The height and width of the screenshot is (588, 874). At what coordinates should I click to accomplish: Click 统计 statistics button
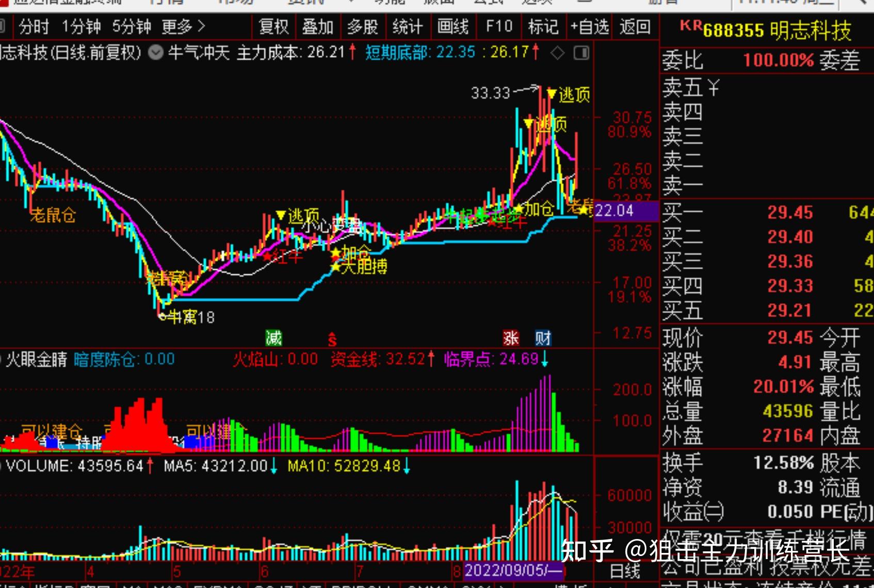(408, 27)
